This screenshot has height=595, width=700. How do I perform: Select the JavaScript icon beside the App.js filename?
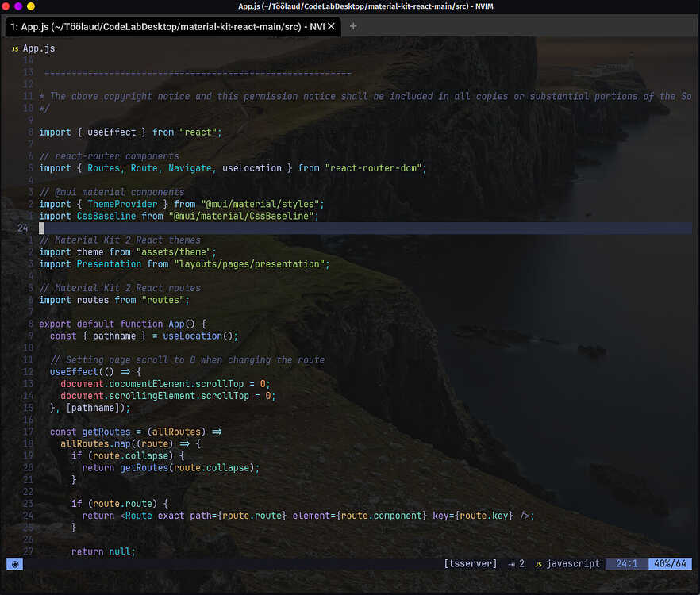tap(14, 48)
